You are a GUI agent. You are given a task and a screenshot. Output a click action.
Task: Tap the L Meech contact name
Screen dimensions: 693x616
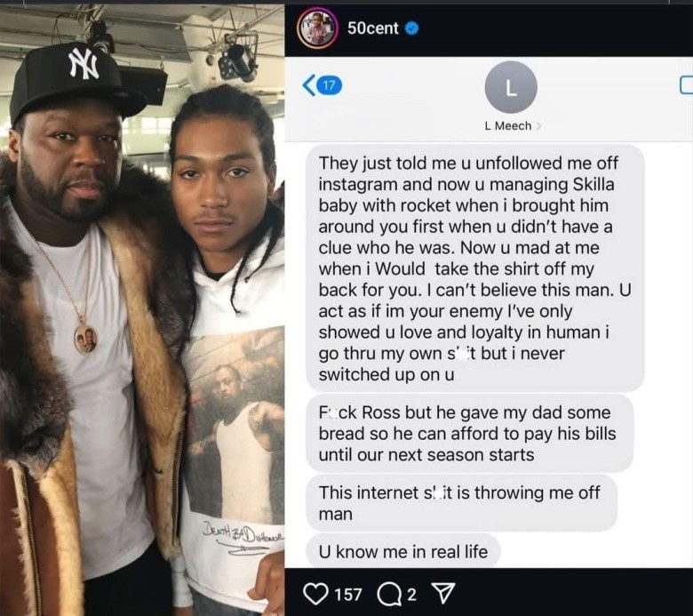click(508, 126)
